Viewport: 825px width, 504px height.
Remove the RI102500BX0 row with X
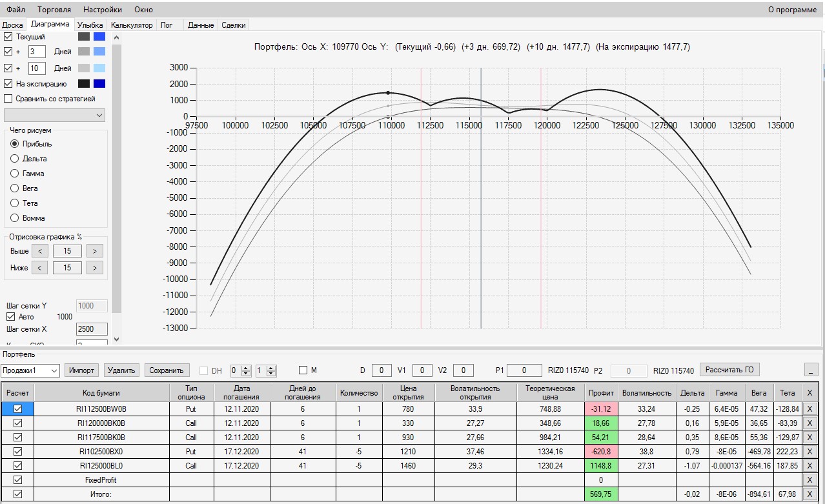click(810, 452)
